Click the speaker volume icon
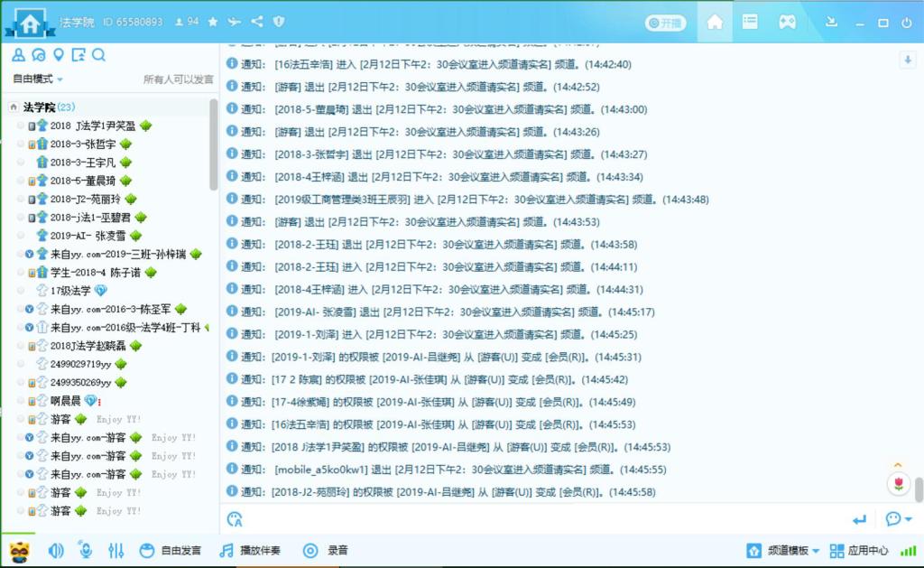924x568 pixels. click(56, 550)
